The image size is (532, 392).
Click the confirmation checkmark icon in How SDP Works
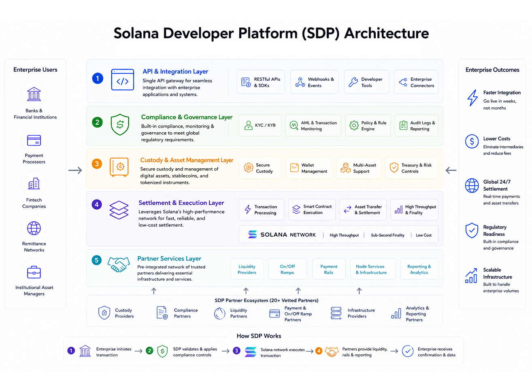[408, 351]
